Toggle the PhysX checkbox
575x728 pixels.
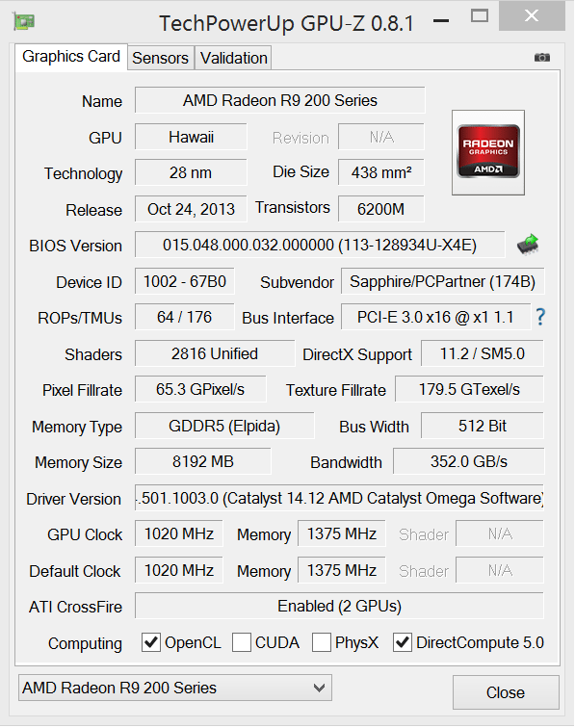322,642
